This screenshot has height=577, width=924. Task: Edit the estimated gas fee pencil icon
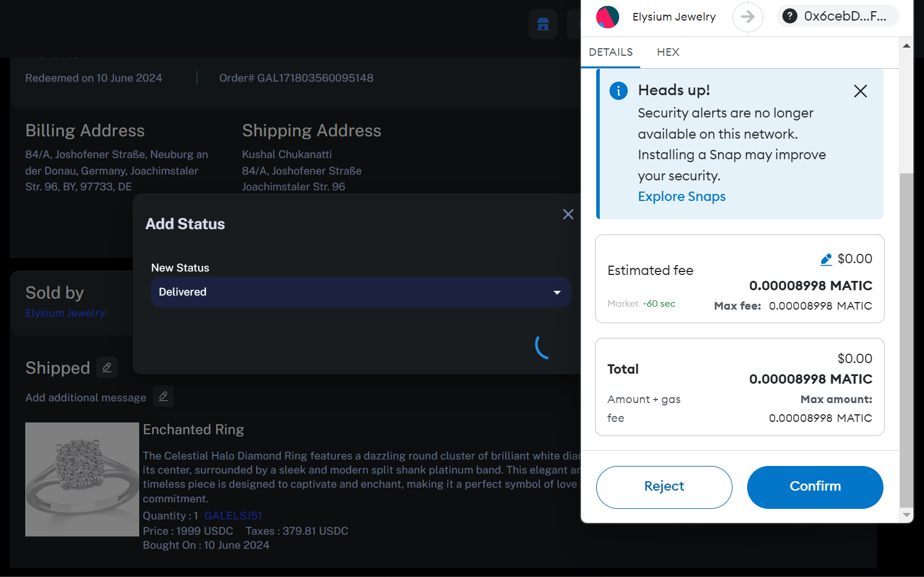click(x=826, y=259)
